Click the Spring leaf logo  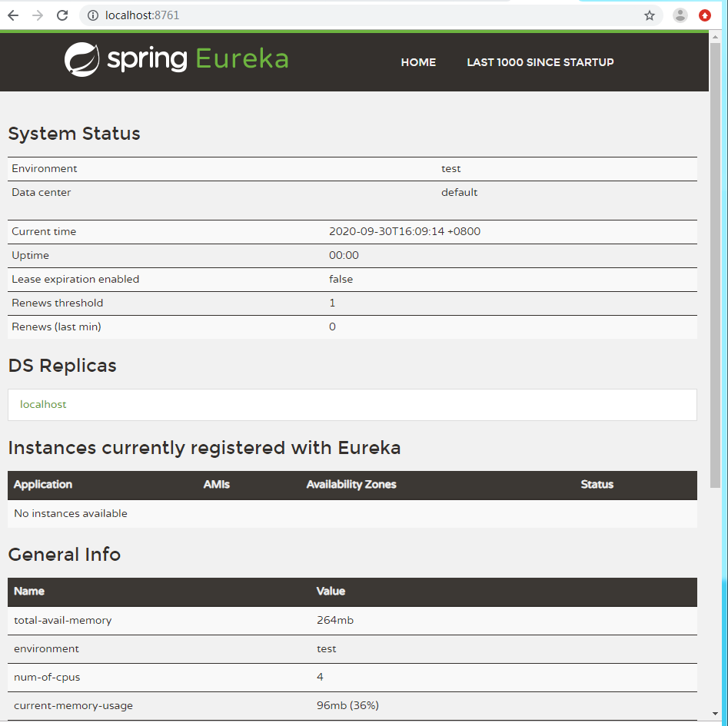click(81, 59)
